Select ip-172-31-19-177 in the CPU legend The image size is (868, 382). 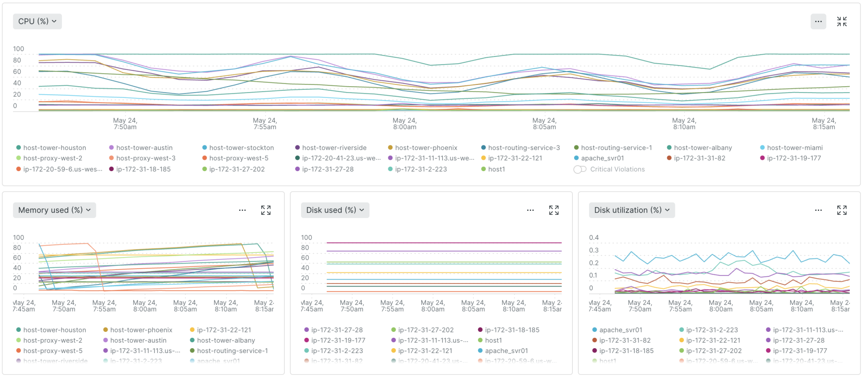[793, 158]
